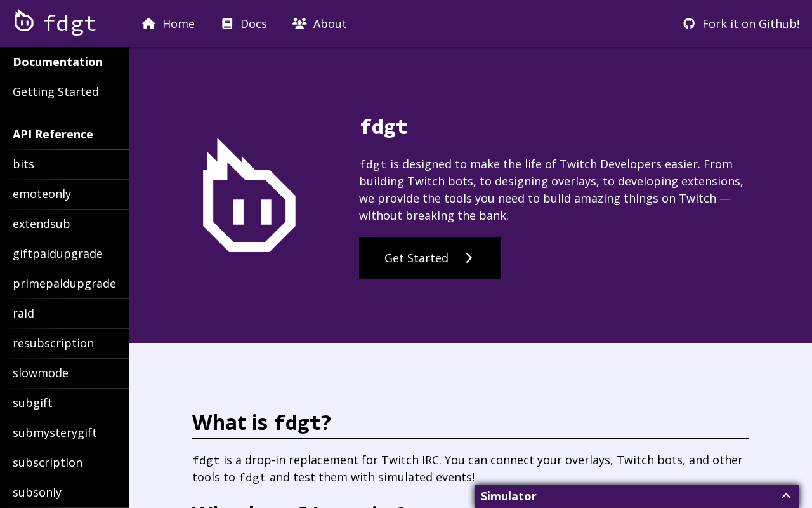Image resolution: width=812 pixels, height=508 pixels.
Task: Click the About users icon
Action: 299,23
